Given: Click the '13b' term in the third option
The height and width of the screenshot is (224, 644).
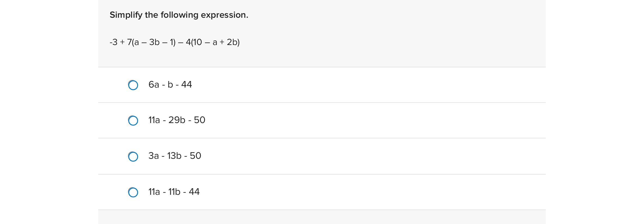Looking at the screenshot, I should click(174, 156).
